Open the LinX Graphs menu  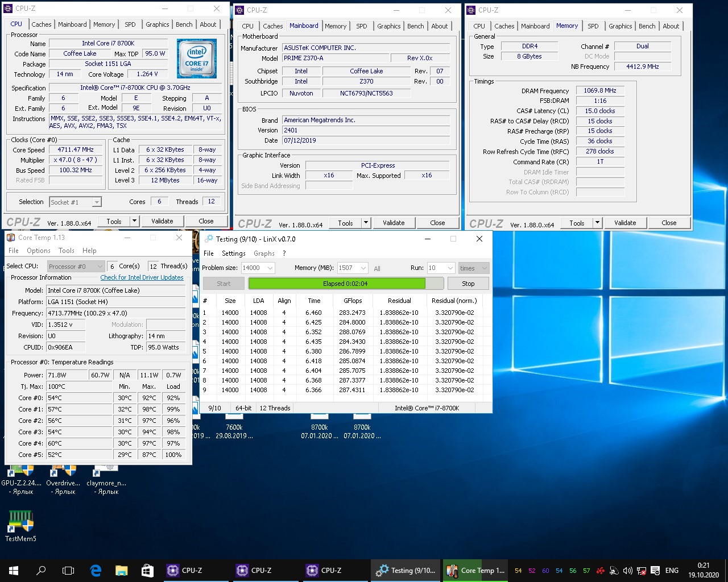pos(264,253)
